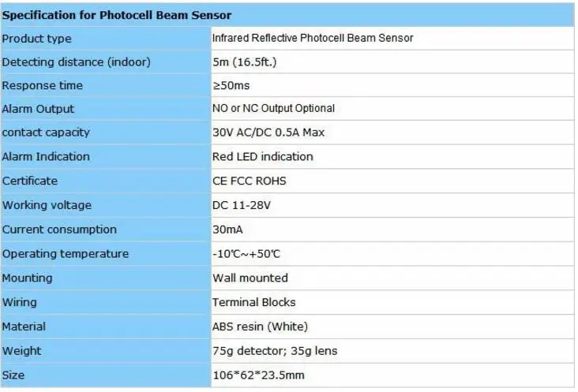Click the 'DC 11-28V' working voltage value

click(242, 205)
